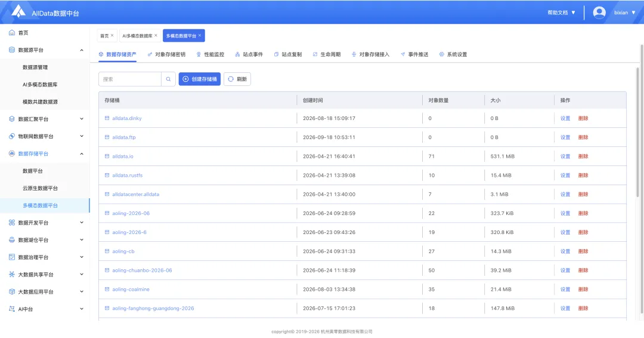Click the icon of 性能监控 tab

tap(199, 54)
